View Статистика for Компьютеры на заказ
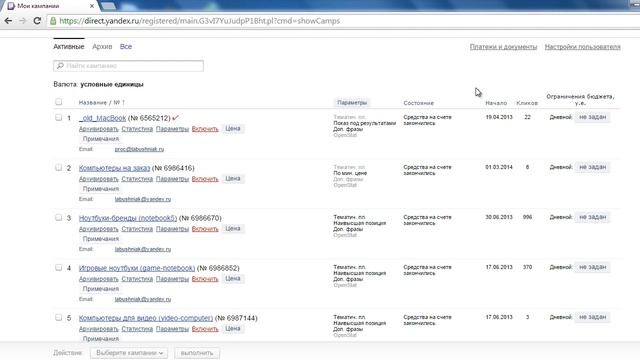 click(x=137, y=179)
